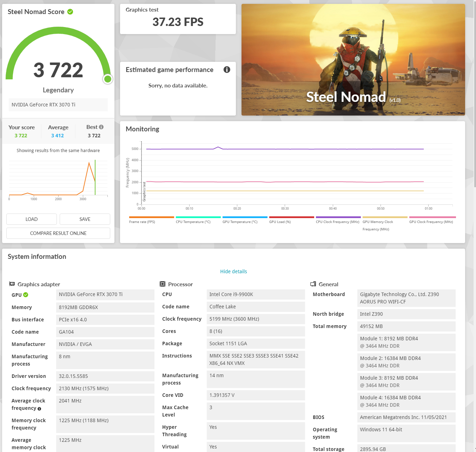Viewport: 476px width, 452px height.
Task: Toggle GPU Clock Frequency pink legend entry
Action: point(432,220)
